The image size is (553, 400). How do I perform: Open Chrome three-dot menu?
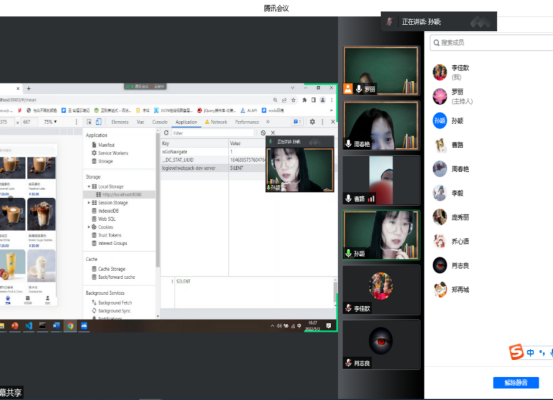coord(332,100)
